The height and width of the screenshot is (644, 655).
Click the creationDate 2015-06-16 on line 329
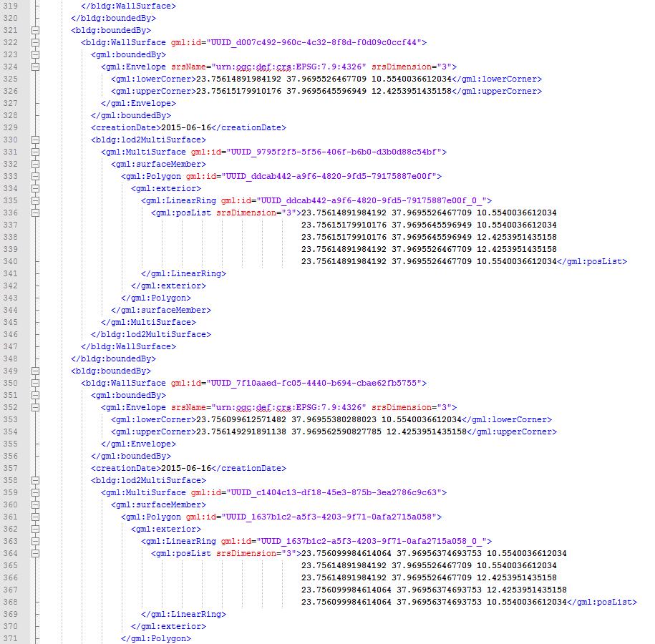click(x=186, y=128)
